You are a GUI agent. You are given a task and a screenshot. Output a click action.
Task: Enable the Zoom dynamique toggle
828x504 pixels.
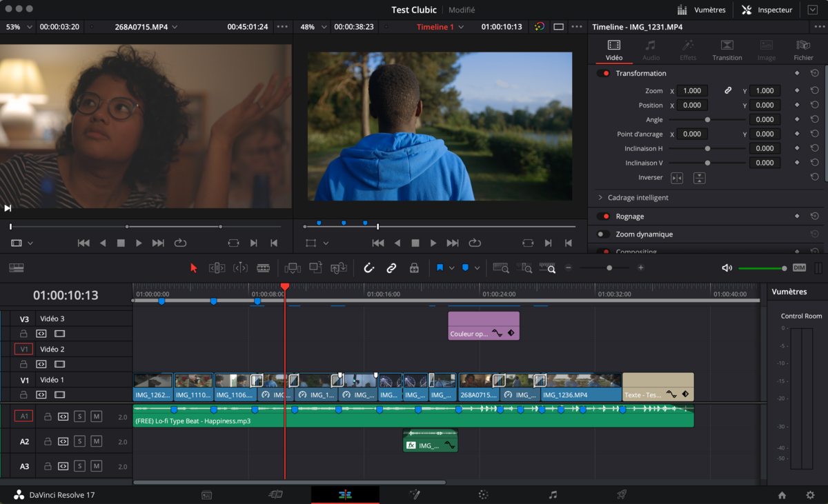tap(604, 234)
